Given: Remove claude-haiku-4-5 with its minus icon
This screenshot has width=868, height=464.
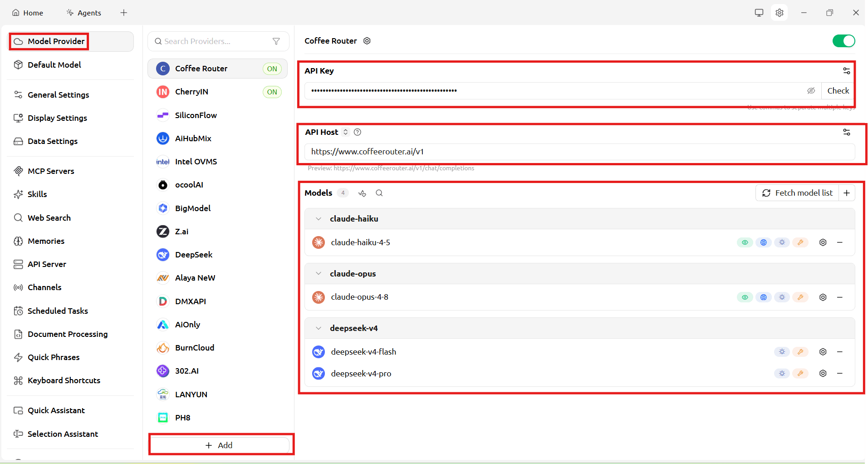Looking at the screenshot, I should (840, 242).
